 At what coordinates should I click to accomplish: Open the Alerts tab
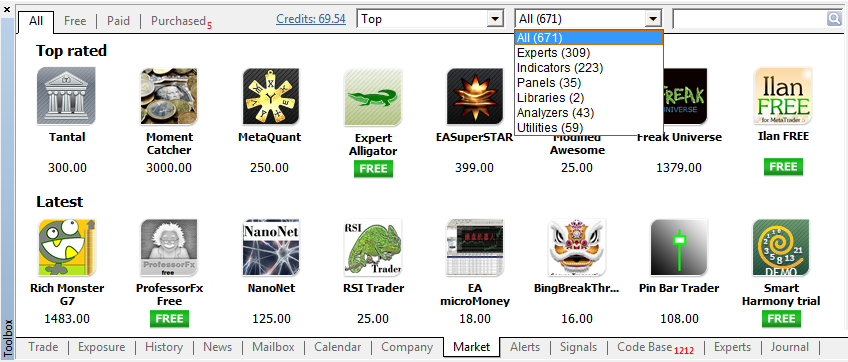click(x=525, y=347)
